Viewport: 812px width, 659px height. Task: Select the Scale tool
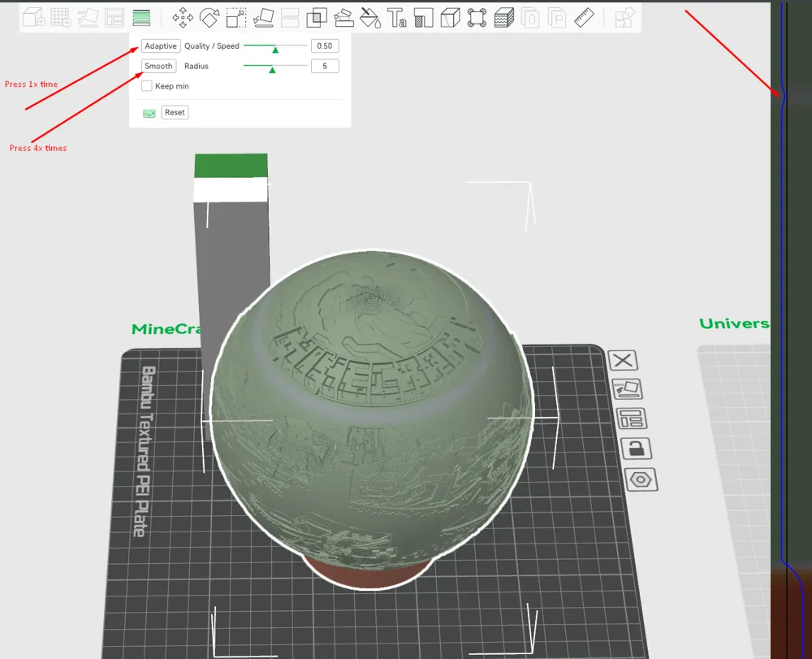pyautogui.click(x=236, y=18)
